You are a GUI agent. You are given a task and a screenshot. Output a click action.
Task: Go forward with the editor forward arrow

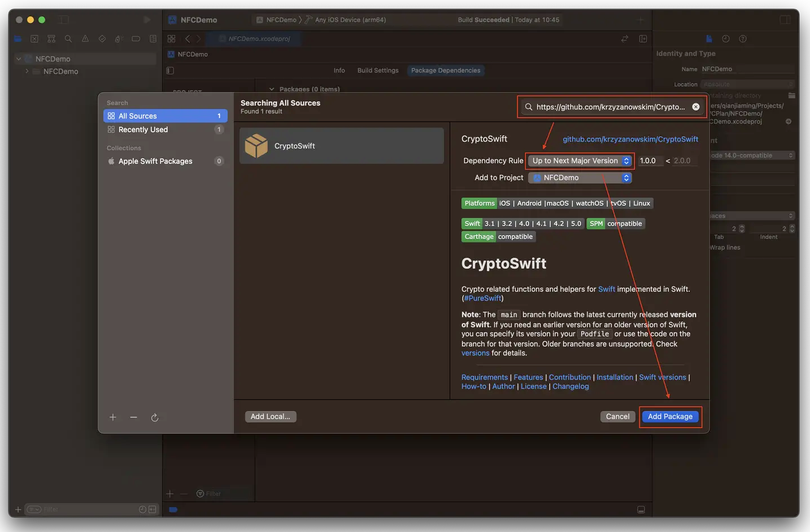click(x=198, y=39)
